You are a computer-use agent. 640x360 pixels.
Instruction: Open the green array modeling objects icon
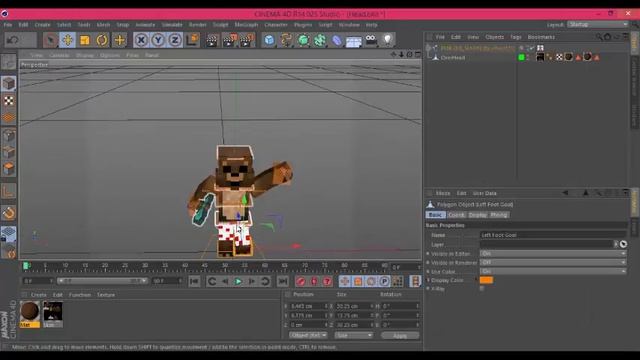click(x=320, y=40)
